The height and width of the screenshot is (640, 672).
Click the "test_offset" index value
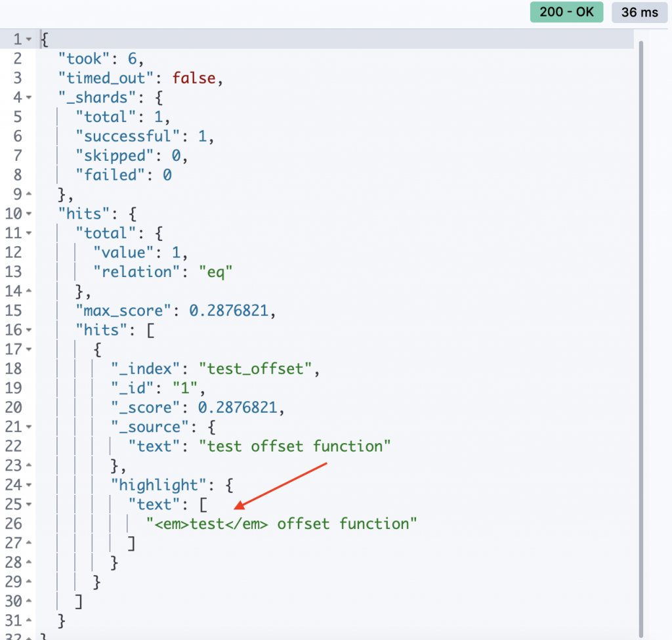coord(256,369)
